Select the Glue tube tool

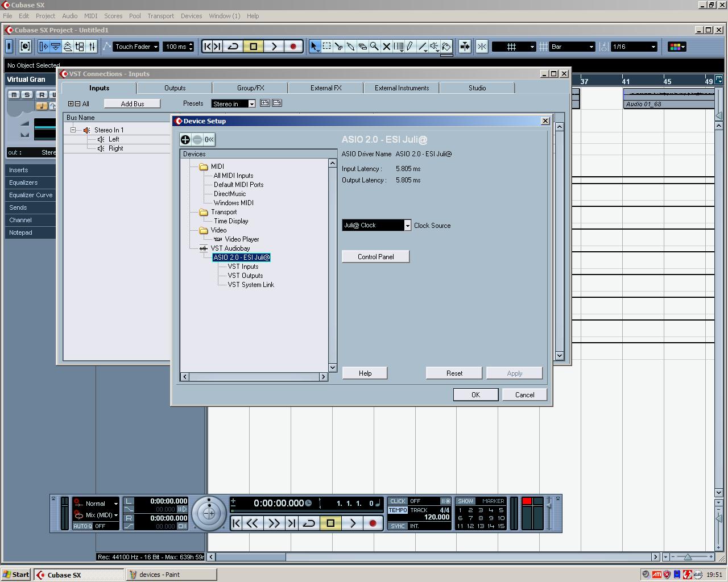point(351,47)
